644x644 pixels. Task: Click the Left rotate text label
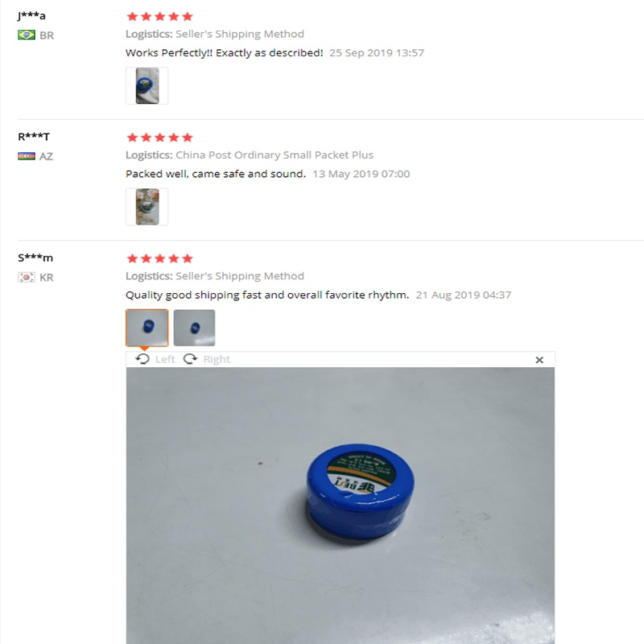click(165, 359)
